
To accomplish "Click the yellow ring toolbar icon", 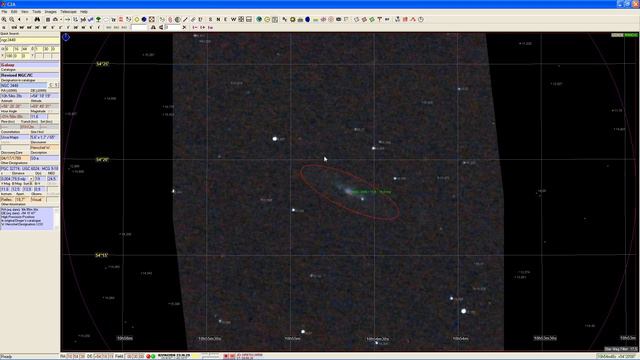I will pyautogui.click(x=137, y=19).
